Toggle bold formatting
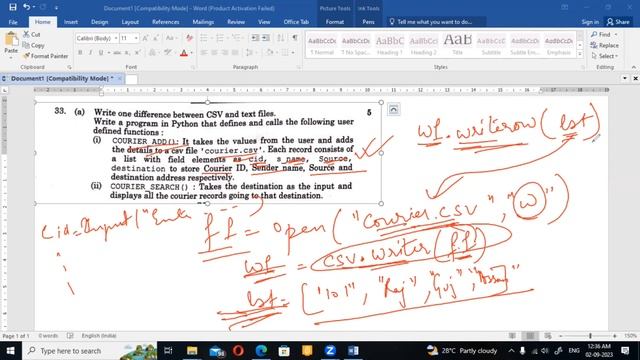The width and height of the screenshot is (640, 360). pyautogui.click(x=80, y=53)
